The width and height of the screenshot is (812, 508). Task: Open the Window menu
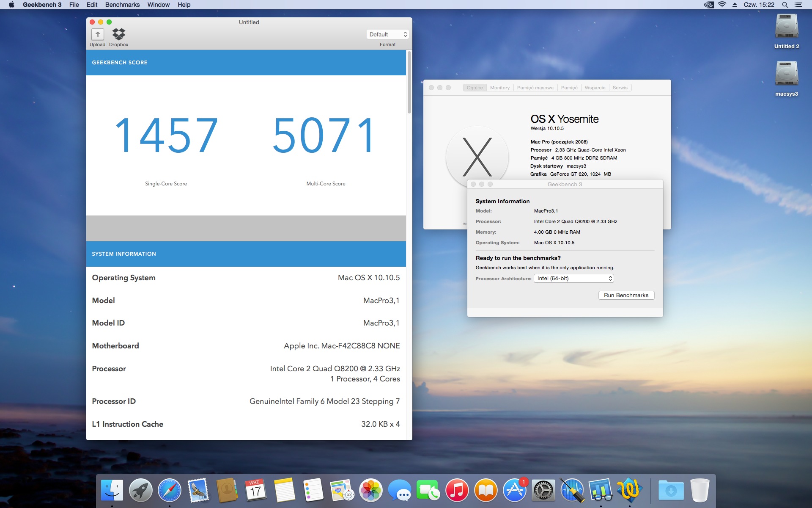[x=158, y=5]
